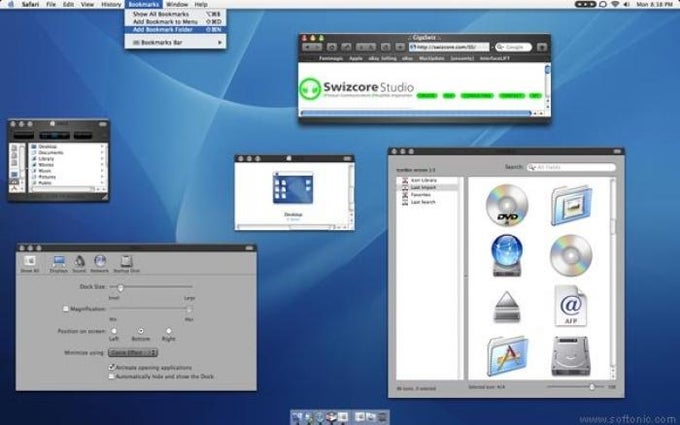Click the Desktop thumbnail in the small Finder window
Image resolution: width=680 pixels, height=425 pixels.
pos(293,188)
